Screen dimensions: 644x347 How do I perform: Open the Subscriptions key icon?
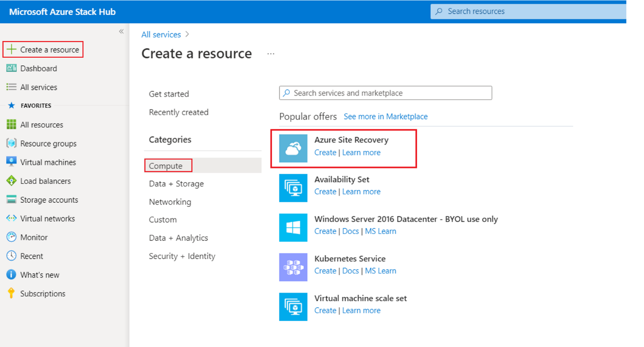[11, 293]
